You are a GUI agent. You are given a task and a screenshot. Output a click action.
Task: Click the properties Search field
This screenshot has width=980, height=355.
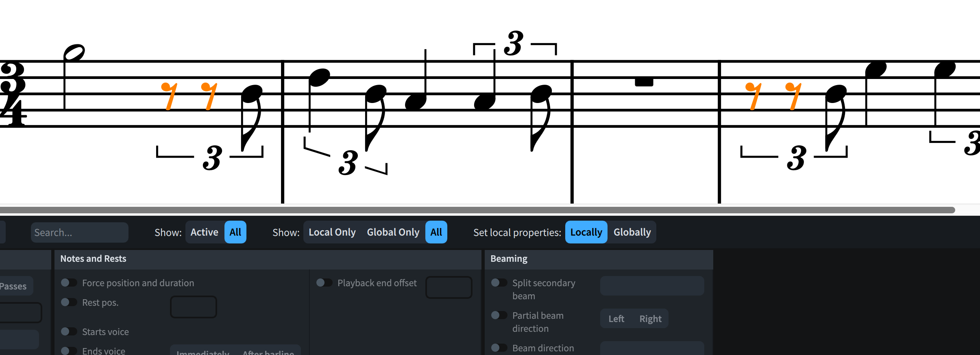click(80, 232)
